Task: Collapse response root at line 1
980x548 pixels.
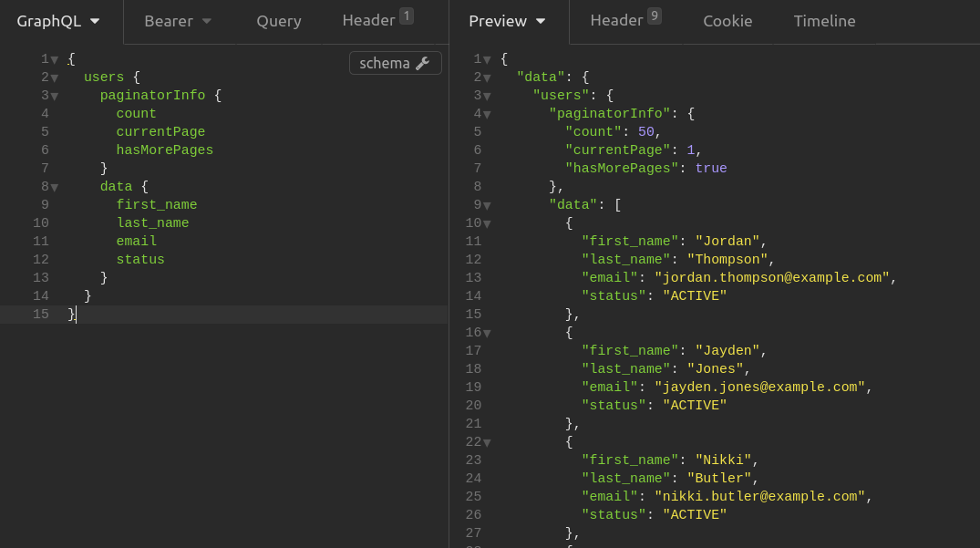Action: pos(487,60)
